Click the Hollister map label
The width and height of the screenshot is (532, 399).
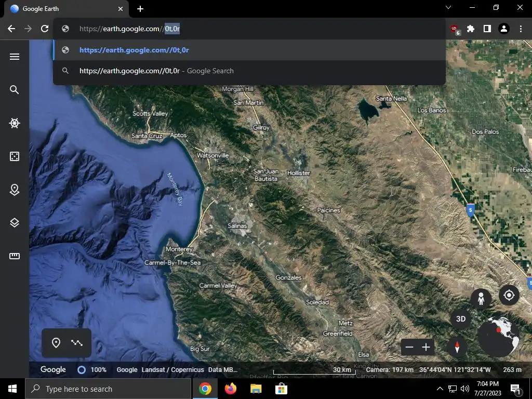click(299, 172)
